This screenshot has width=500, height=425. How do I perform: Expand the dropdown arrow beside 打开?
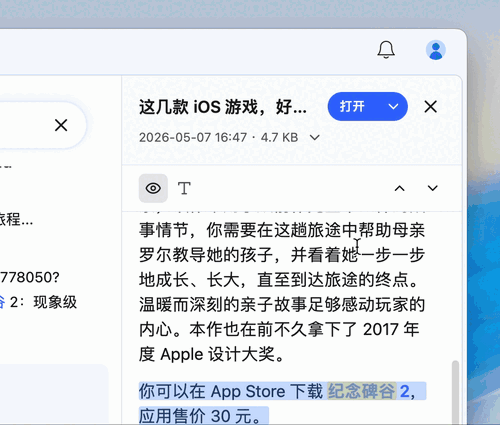[394, 107]
